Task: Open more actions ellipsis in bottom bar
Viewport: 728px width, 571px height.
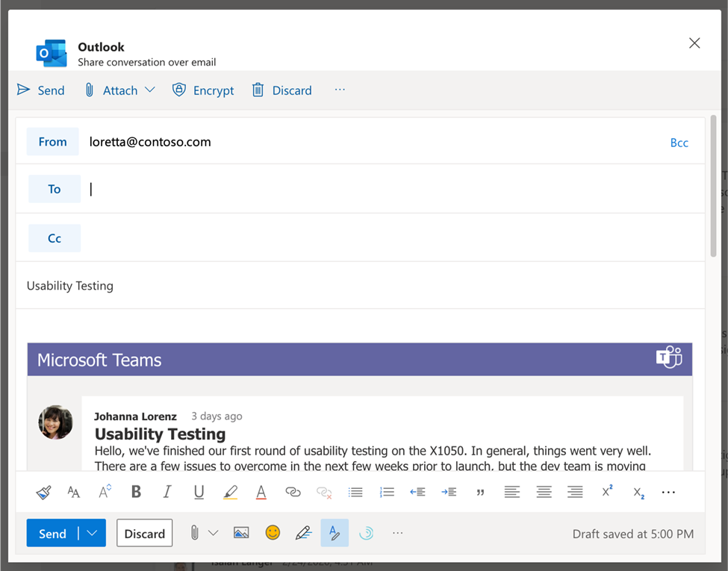Action: tap(397, 533)
